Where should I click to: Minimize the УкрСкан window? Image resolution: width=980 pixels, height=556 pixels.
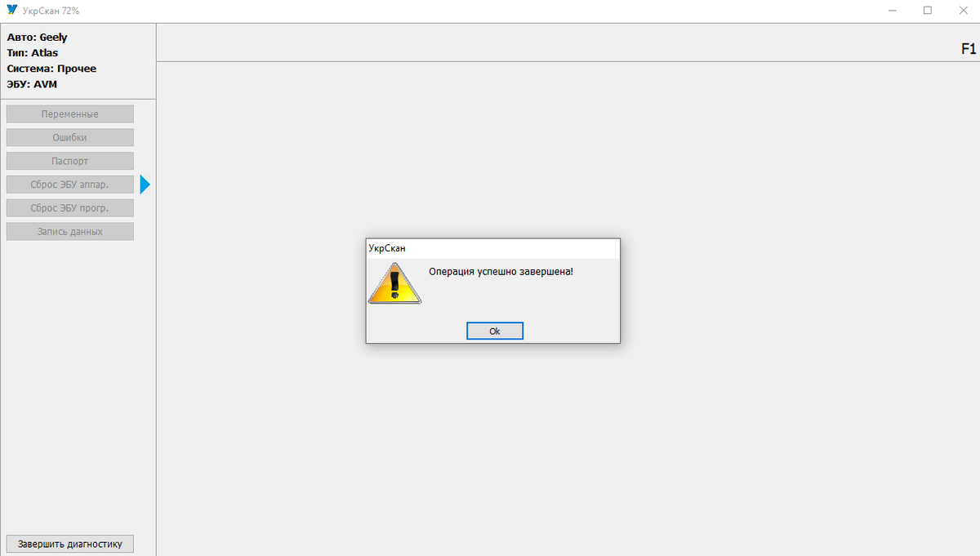[x=890, y=11]
